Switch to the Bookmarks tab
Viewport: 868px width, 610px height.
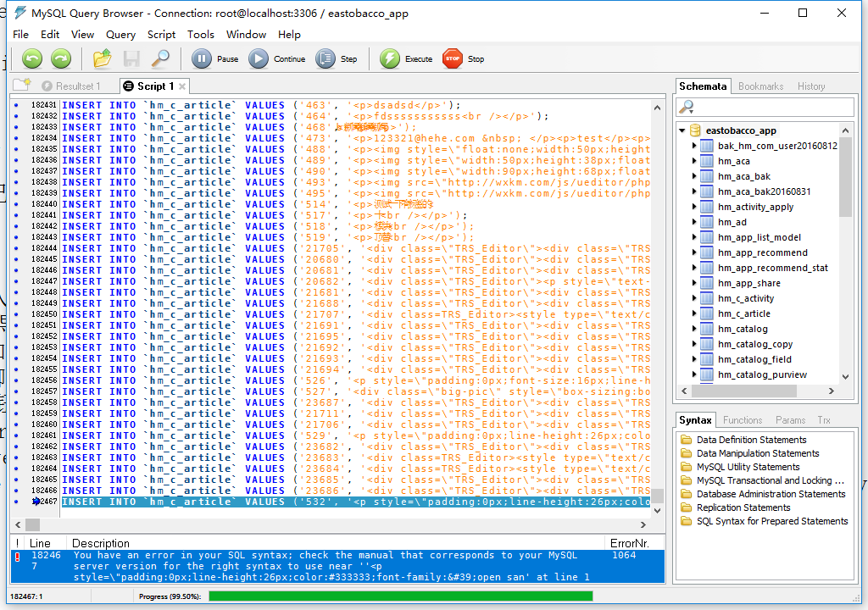pyautogui.click(x=760, y=86)
